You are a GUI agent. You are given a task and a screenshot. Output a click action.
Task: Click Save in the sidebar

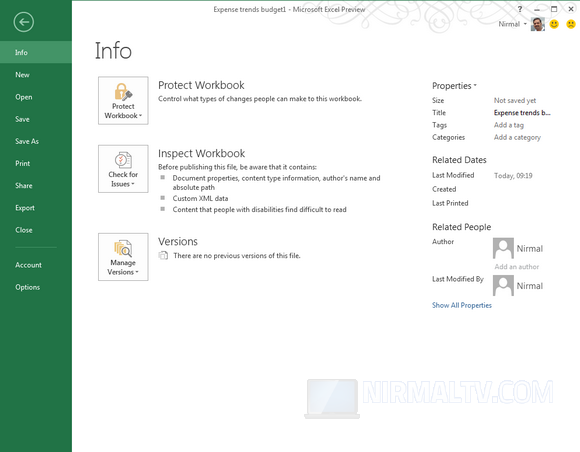pos(36,119)
